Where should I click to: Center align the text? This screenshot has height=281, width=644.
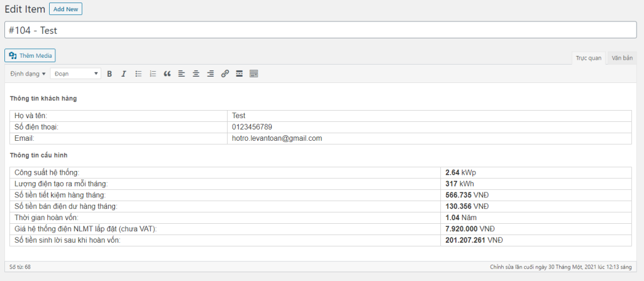(196, 74)
